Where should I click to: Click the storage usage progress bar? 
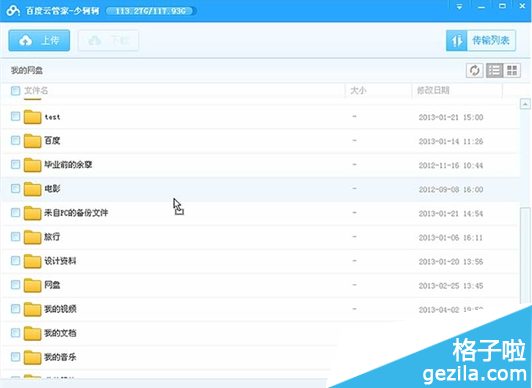point(151,11)
